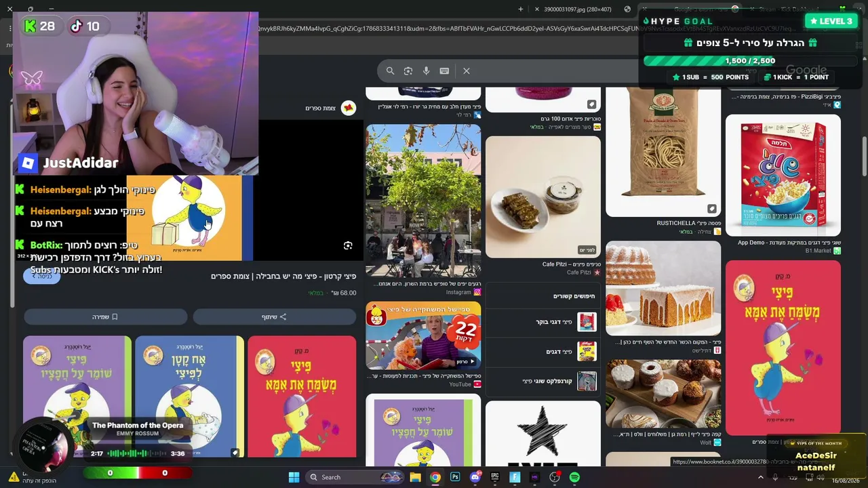Clear the search box with the X icon
The width and height of the screenshot is (868, 488).
(467, 70)
